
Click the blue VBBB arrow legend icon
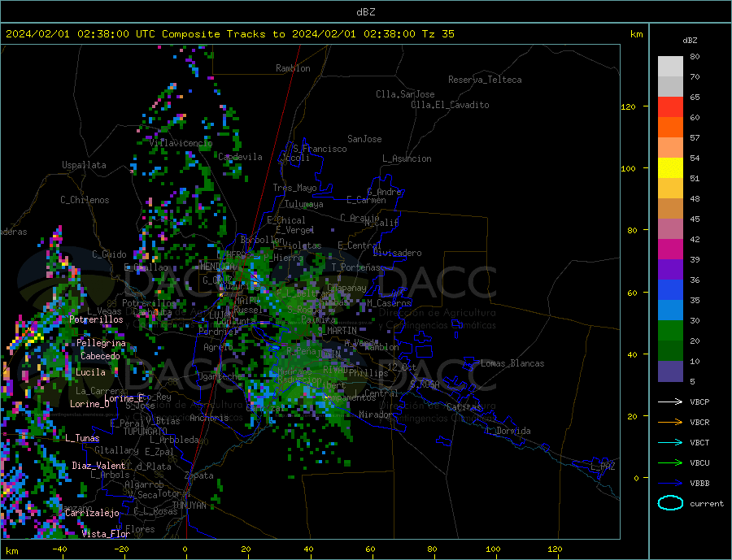pyautogui.click(x=670, y=483)
